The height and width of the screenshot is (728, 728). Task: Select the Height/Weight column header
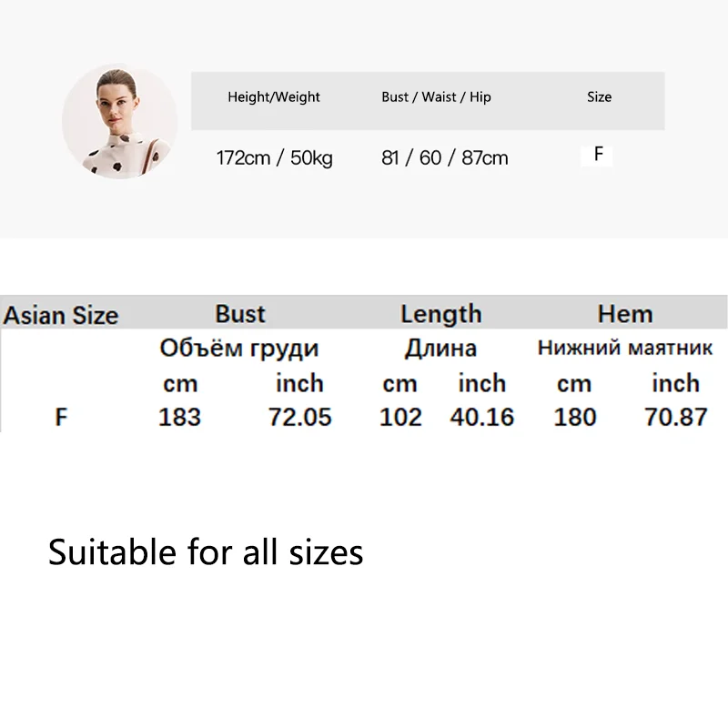(274, 97)
